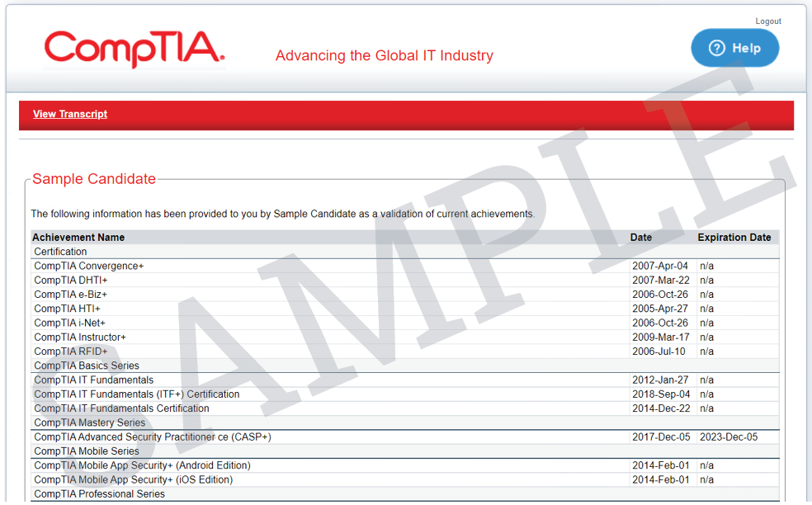Viewport: 812px width, 505px height.
Task: Select Mobile App Security+ (iOS Edition) row
Action: point(405,479)
